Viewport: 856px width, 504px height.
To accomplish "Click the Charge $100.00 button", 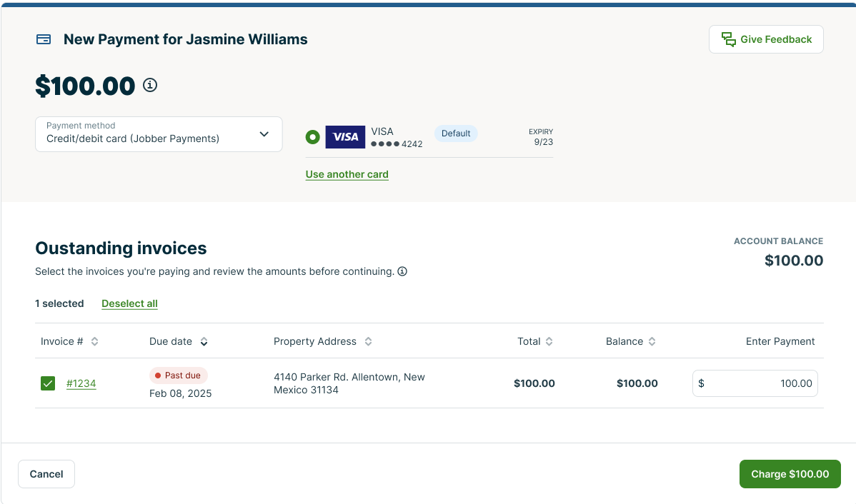I will click(790, 474).
